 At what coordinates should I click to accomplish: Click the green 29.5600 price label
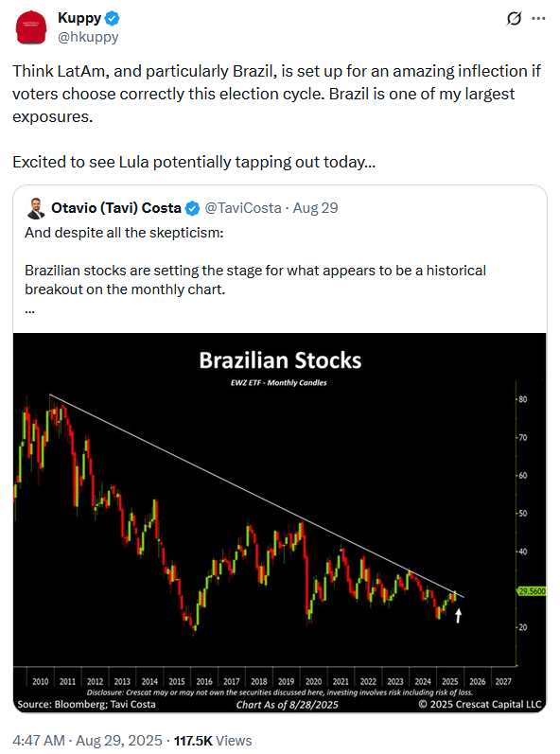coord(532,591)
